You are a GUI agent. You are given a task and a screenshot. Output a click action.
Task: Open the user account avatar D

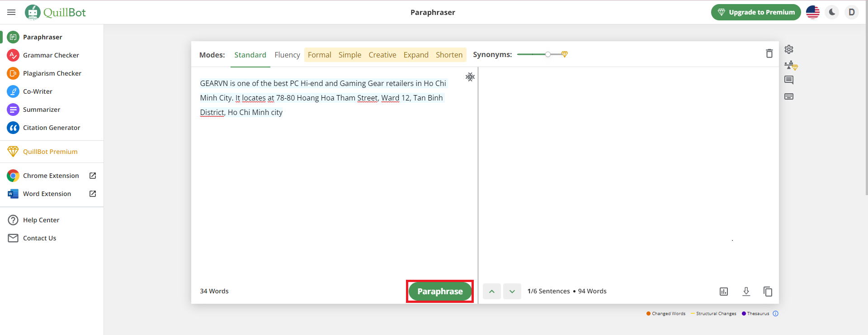click(852, 12)
